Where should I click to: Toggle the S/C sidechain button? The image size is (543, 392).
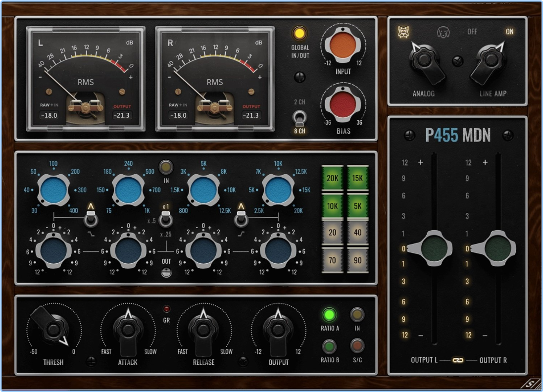pyautogui.click(x=357, y=346)
